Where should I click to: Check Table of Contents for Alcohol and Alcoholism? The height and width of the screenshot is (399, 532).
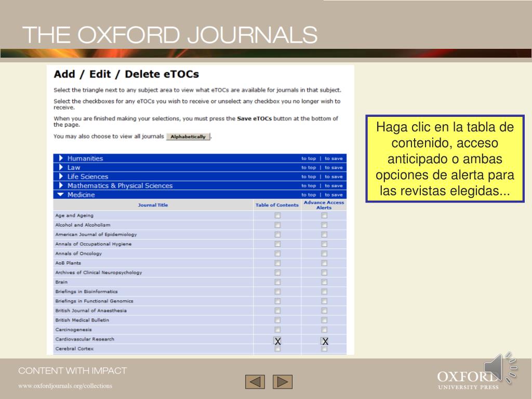pyautogui.click(x=277, y=225)
